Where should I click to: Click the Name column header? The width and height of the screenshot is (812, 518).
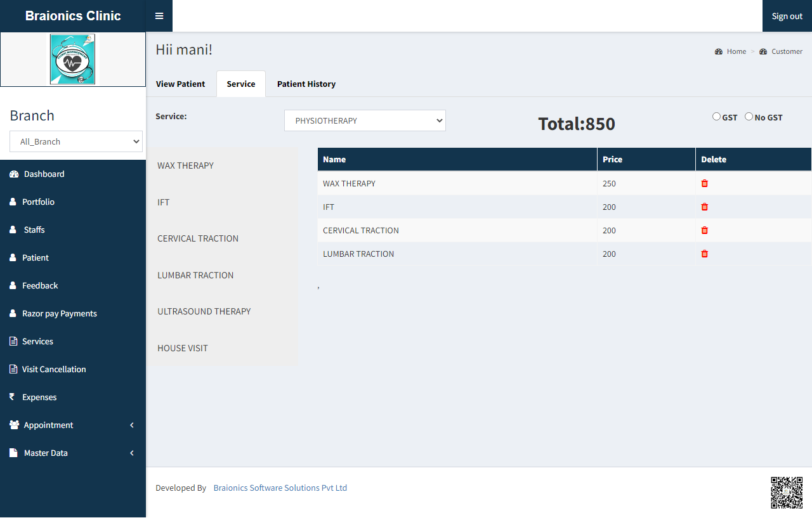coord(457,159)
